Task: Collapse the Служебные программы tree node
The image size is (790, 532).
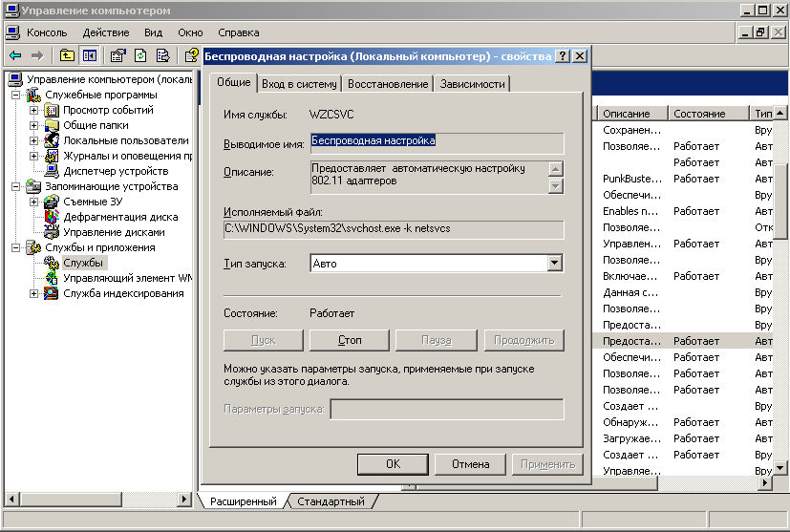Action: tap(16, 95)
